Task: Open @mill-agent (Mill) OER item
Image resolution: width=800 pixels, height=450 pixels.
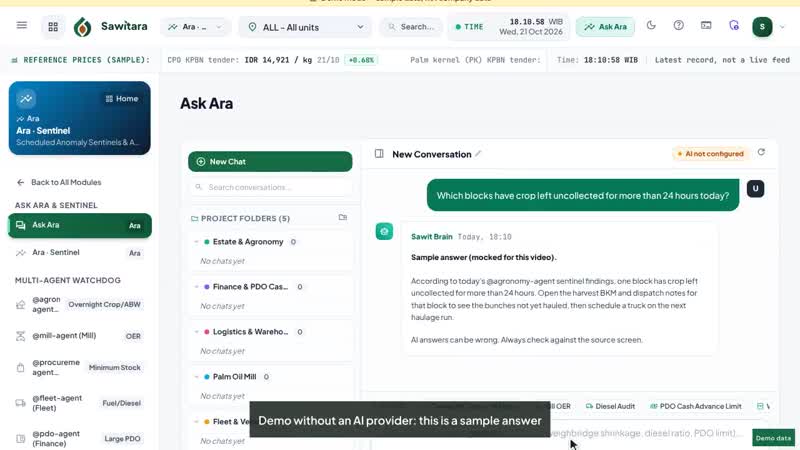Action: (x=80, y=336)
